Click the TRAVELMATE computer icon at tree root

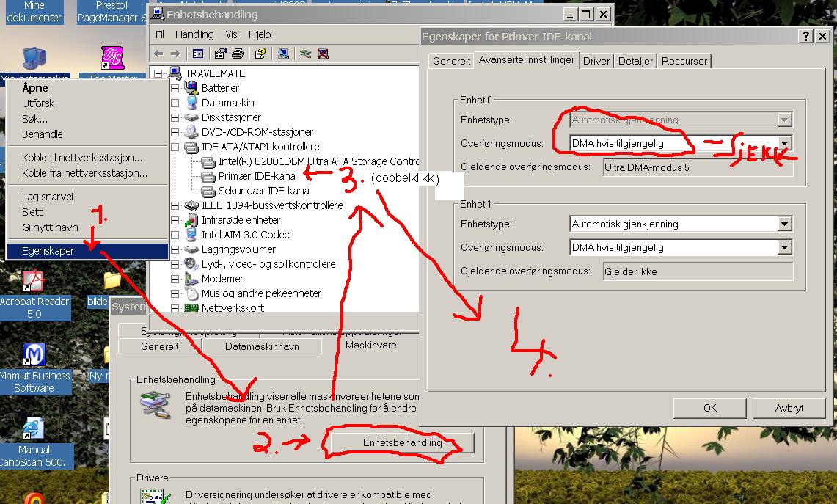[x=175, y=73]
